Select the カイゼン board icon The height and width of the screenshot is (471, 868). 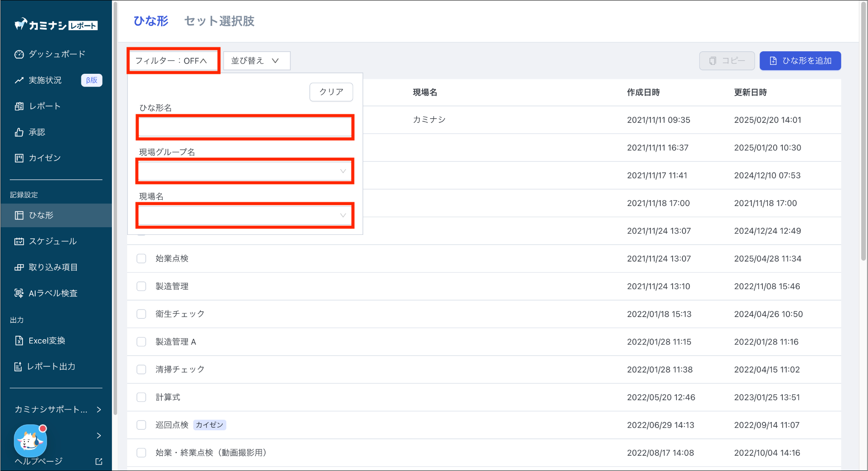(19, 158)
